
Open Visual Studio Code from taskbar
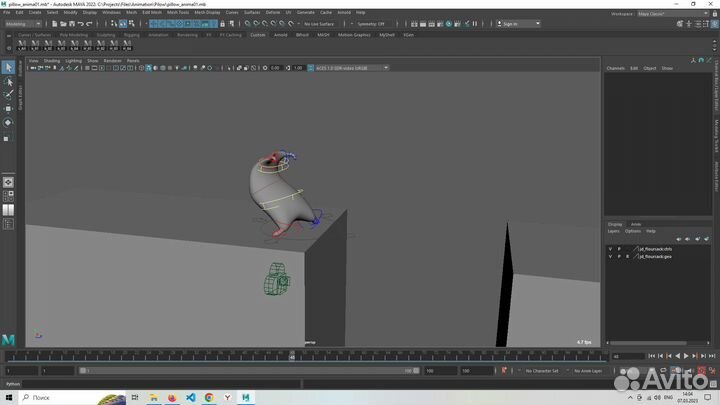[x=191, y=398]
